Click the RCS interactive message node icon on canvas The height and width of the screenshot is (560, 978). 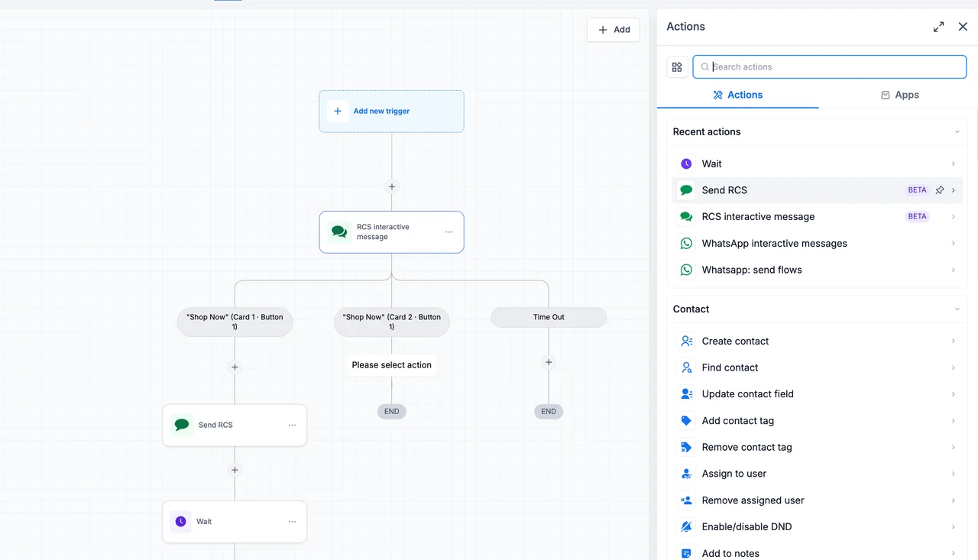point(339,231)
